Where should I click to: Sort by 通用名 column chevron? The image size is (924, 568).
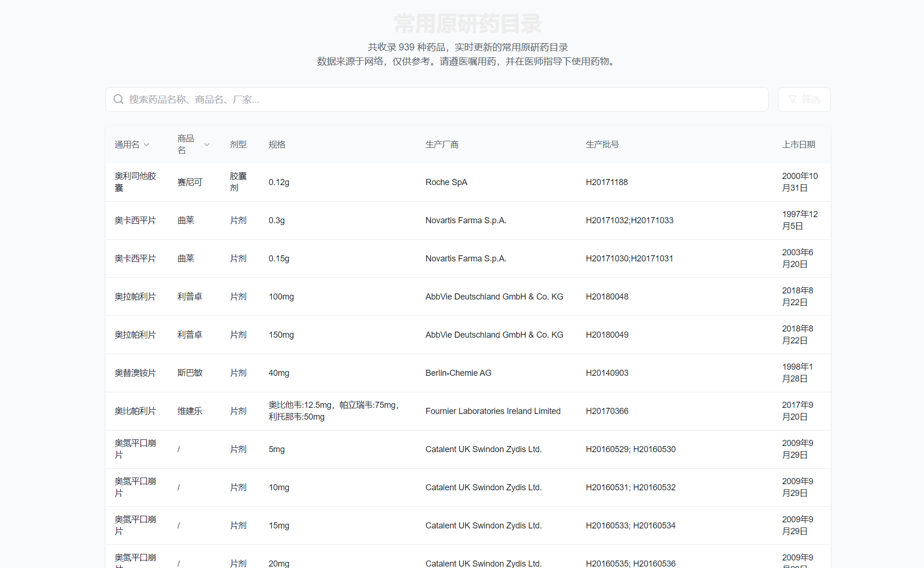[x=146, y=145]
